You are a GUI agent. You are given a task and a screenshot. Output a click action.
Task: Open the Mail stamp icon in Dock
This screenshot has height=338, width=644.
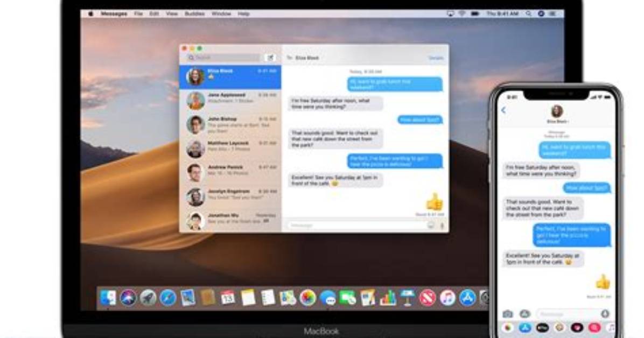(188, 298)
